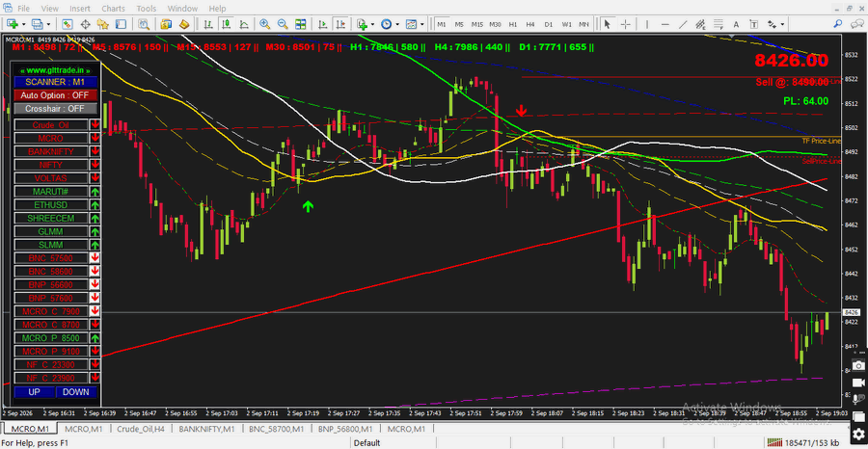Open indicators list icon with green plus

coord(362,24)
